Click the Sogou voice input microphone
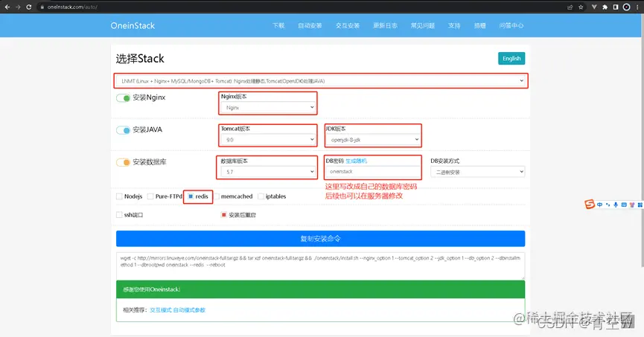This screenshot has width=644, height=337. [x=616, y=205]
